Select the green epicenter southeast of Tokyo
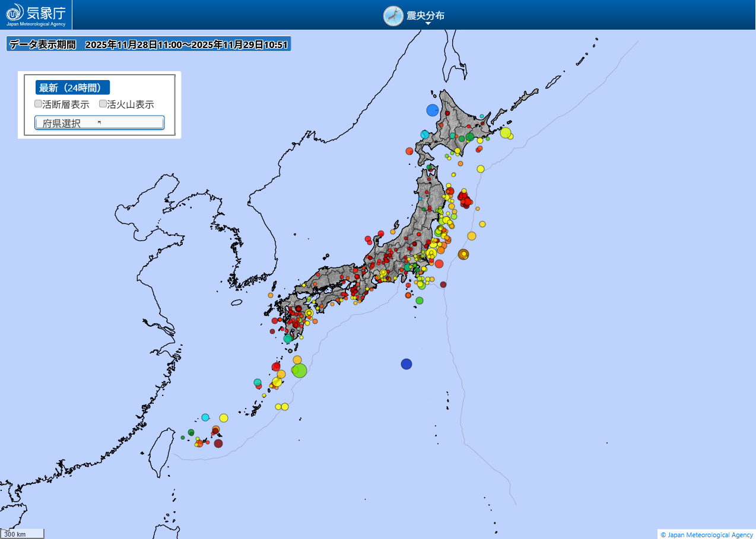Image resolution: width=756 pixels, height=539 pixels. click(x=420, y=301)
